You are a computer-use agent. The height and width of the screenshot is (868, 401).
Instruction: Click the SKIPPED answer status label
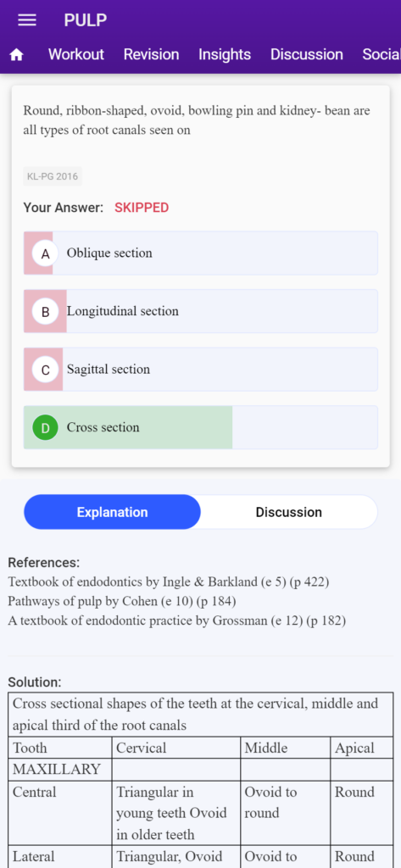tap(142, 208)
